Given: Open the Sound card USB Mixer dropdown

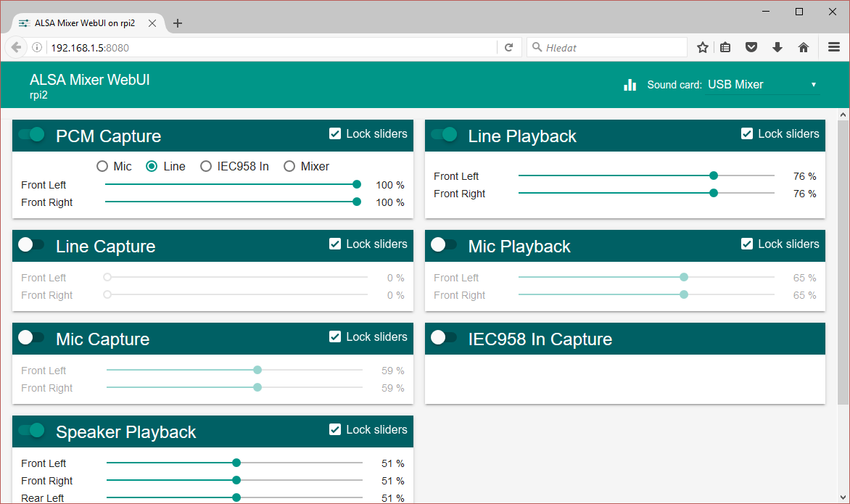Looking at the screenshot, I should click(762, 85).
